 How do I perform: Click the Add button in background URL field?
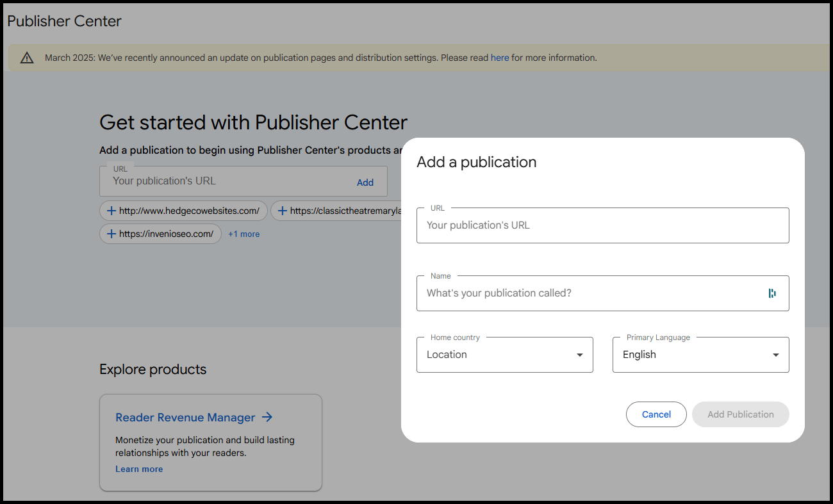coord(365,183)
